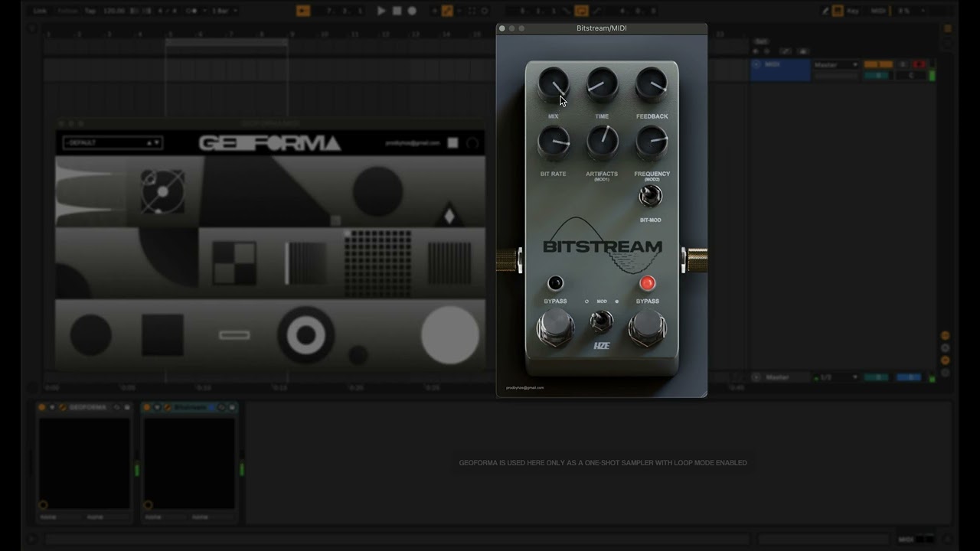Image resolution: width=980 pixels, height=551 pixels.
Task: Select the crosshair circle tile in Geoforma
Action: coord(162,191)
